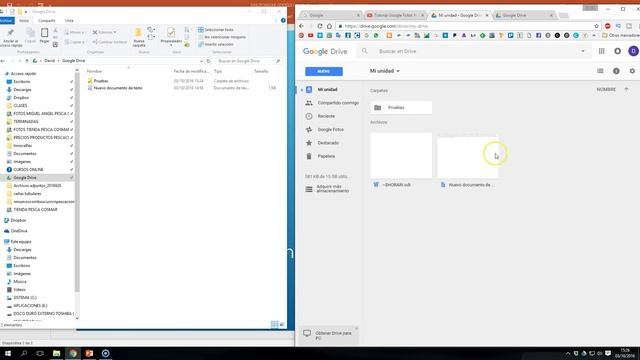This screenshot has width=640, height=360.
Task: Switch to the Tutorial Google Fotos tab
Action: [395, 15]
